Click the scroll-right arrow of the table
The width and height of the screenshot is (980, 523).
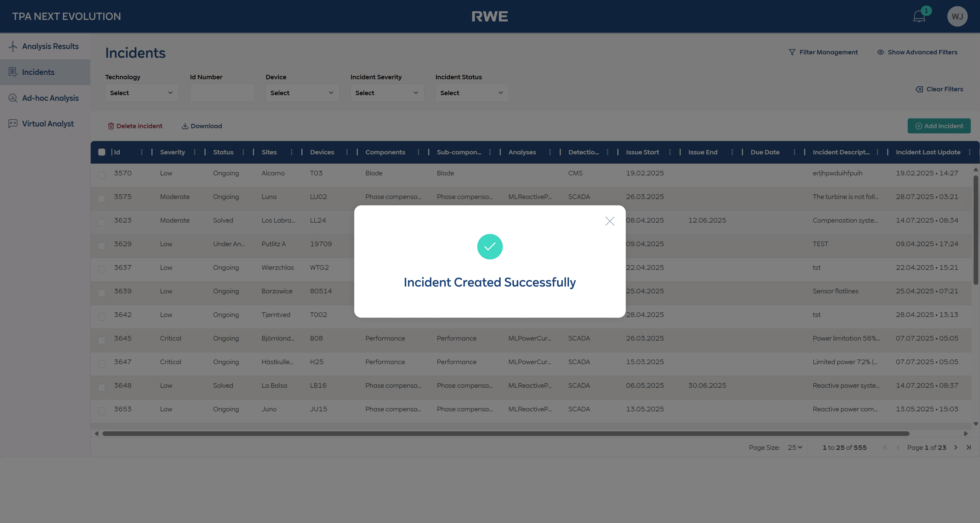pos(966,434)
